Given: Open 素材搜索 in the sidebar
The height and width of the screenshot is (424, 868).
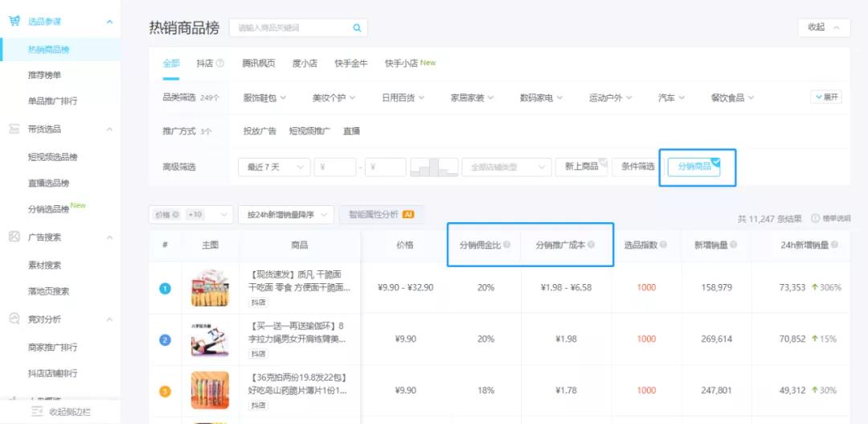Looking at the screenshot, I should (x=44, y=265).
